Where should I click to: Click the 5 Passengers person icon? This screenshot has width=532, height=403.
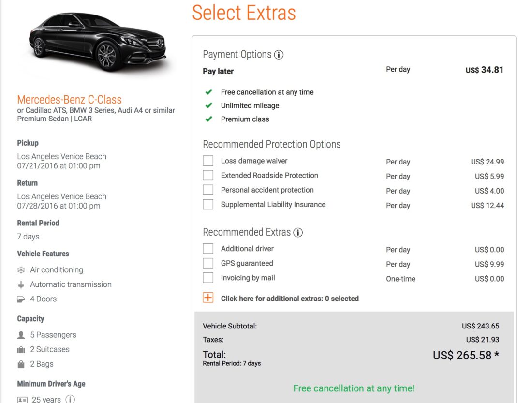click(x=21, y=335)
